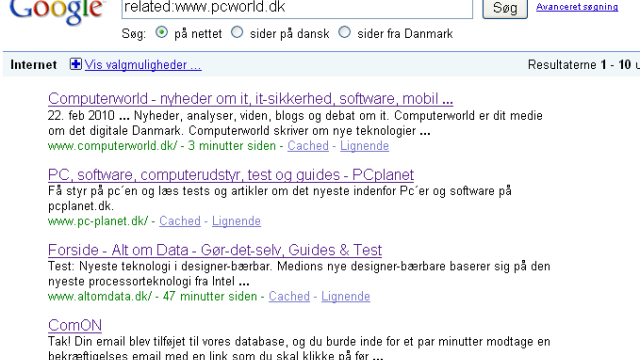The width and height of the screenshot is (640, 360).
Task: Open Cached link for pc-planet.dk
Action: (180, 221)
